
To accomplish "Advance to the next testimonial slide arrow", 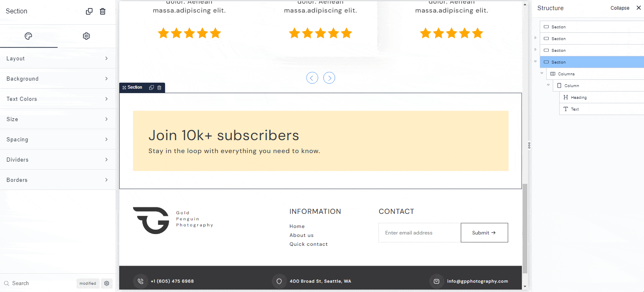I will (329, 78).
